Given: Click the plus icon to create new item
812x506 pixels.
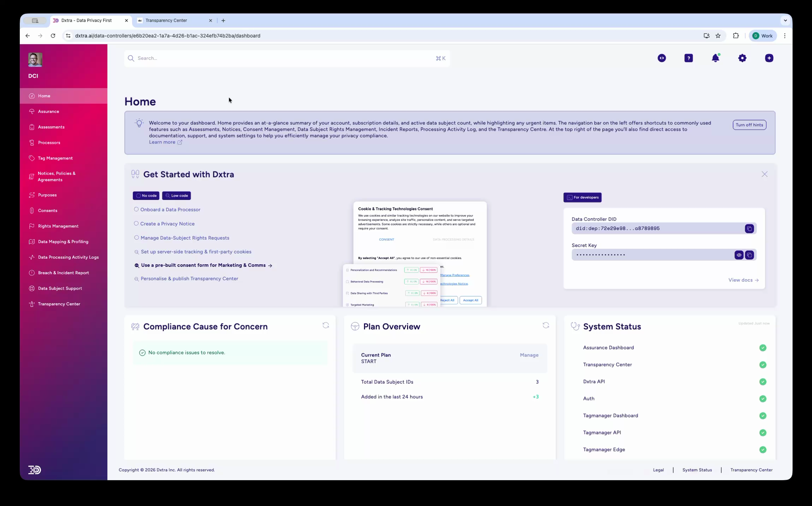Looking at the screenshot, I should [769, 58].
